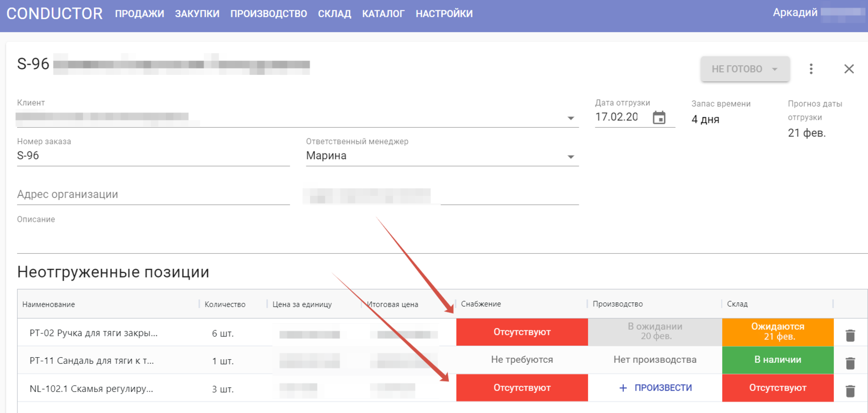Click the plus icon beside ПРОИЗВЕСТИ

tap(623, 388)
